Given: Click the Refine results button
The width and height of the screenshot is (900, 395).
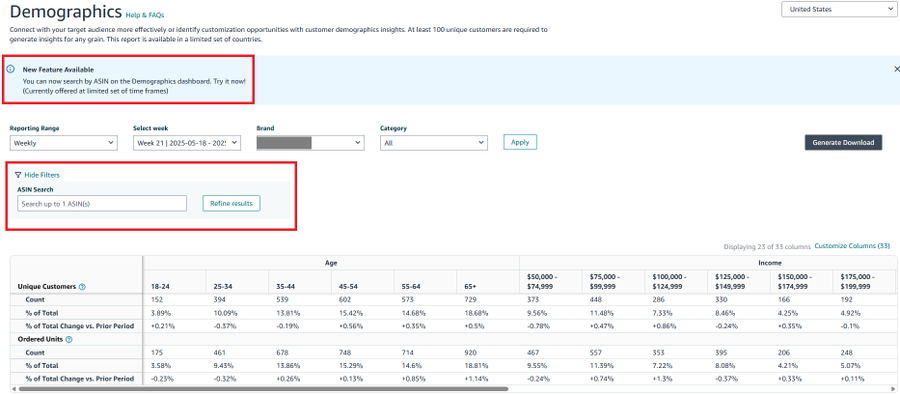Looking at the screenshot, I should (231, 203).
